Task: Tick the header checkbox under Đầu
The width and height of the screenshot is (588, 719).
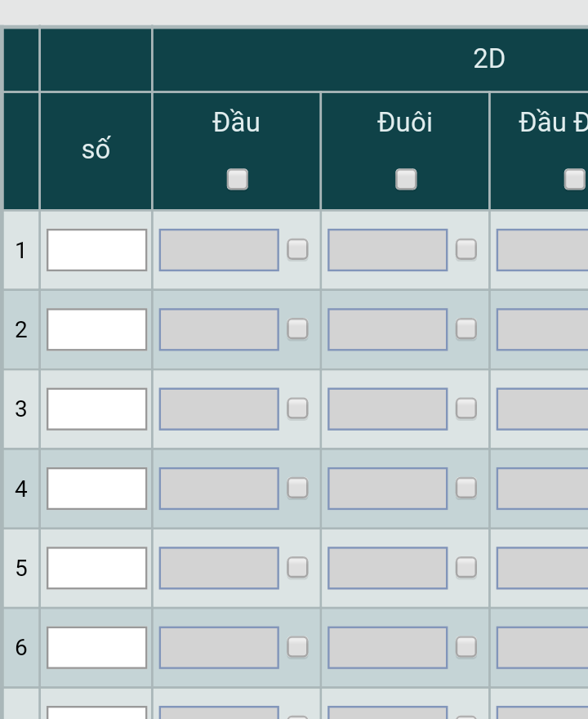Action: click(238, 179)
